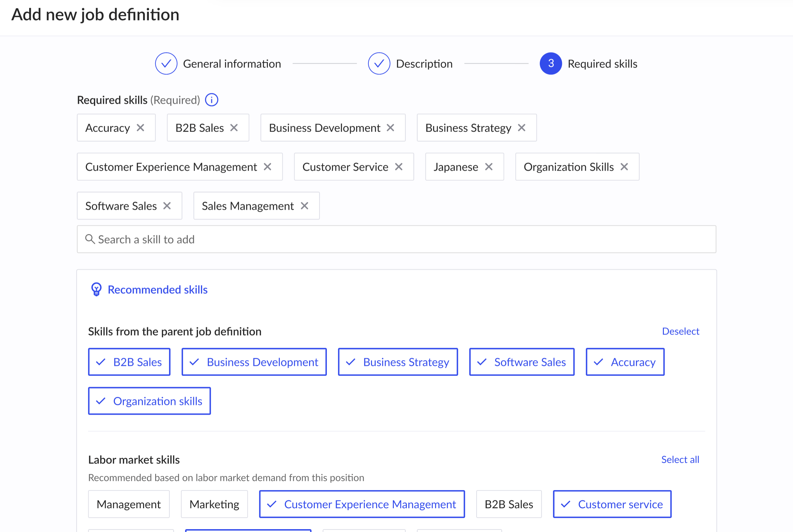The width and height of the screenshot is (793, 532).
Task: Remove the Business Development required skill tag
Action: [x=390, y=127]
